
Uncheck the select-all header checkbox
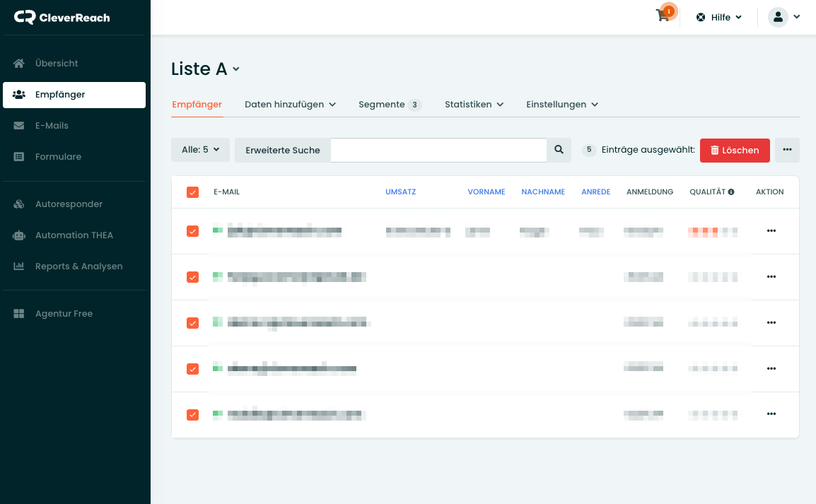point(192,192)
